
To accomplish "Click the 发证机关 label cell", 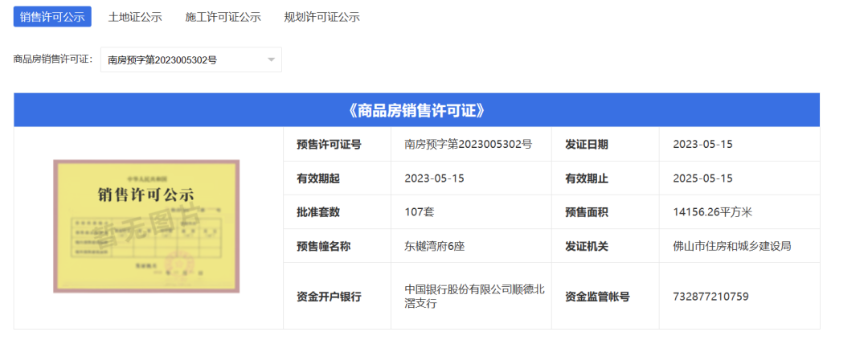I will [x=605, y=246].
